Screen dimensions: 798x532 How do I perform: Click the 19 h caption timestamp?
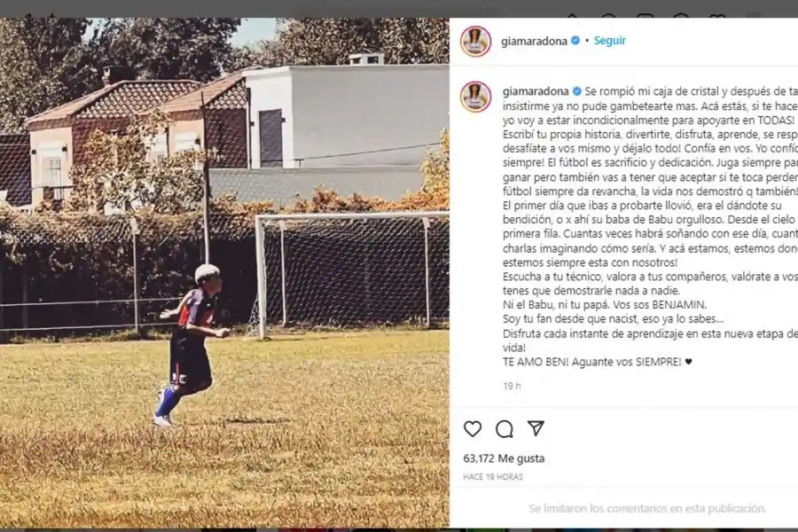512,386
